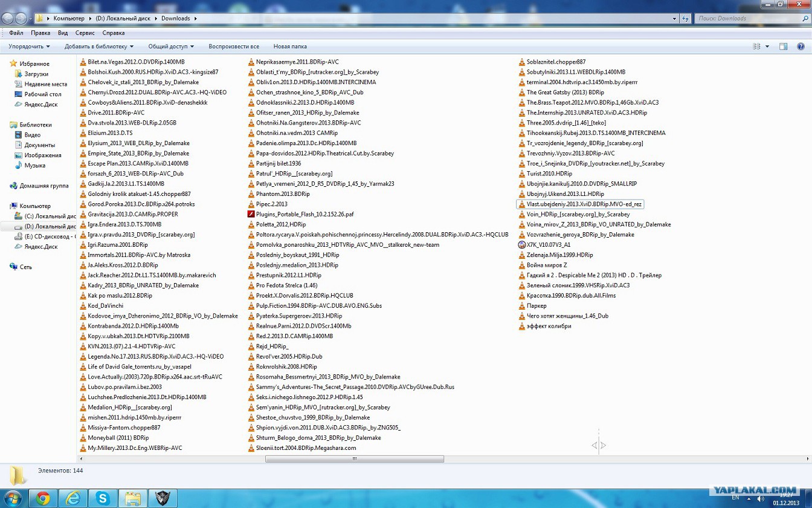The image size is (812, 508).
Task: Launch Internet Explorer from the taskbar
Action: pos(72,498)
